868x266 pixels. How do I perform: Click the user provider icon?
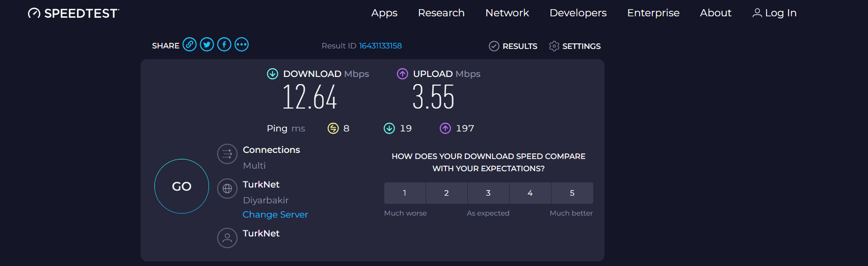227,237
